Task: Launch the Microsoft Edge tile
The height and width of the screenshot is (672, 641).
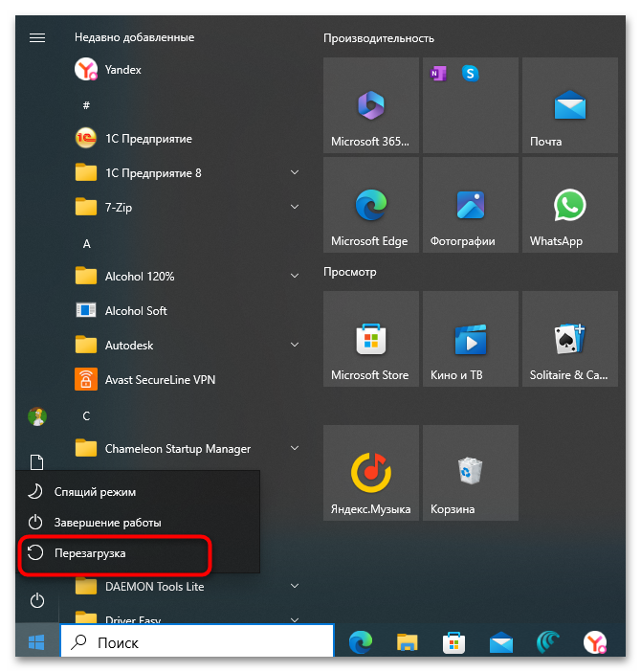Action: tap(371, 205)
